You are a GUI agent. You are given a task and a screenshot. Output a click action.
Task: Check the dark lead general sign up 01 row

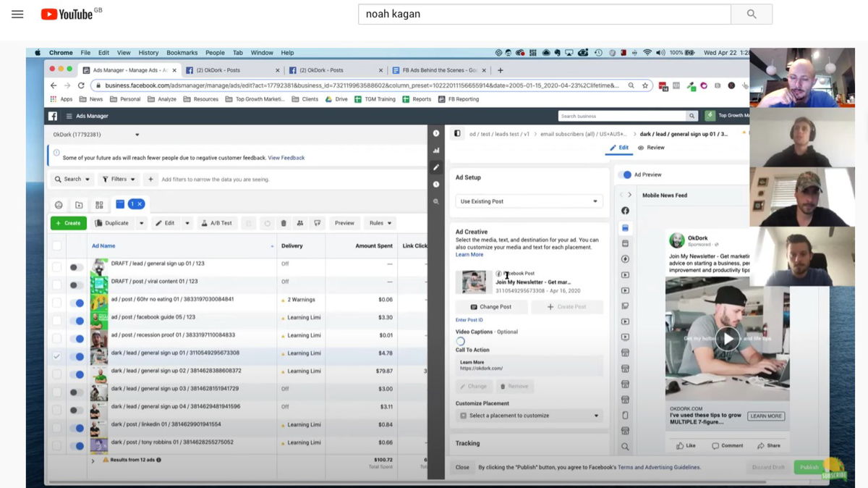[x=55, y=356]
